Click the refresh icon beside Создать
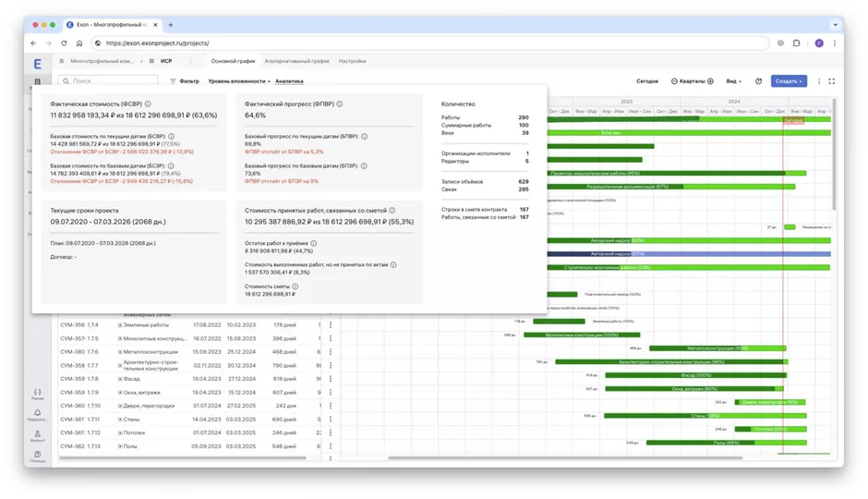Viewport: 868px width, 499px height. coord(759,81)
